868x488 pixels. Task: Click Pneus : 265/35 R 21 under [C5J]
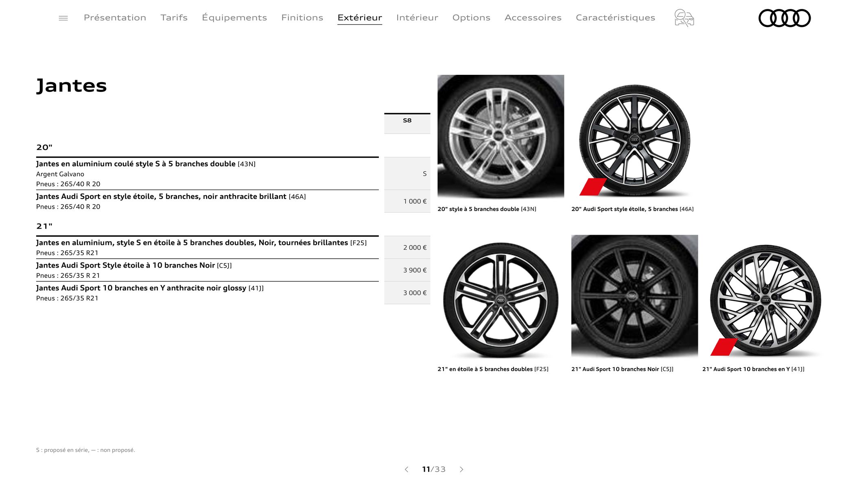pyautogui.click(x=68, y=276)
